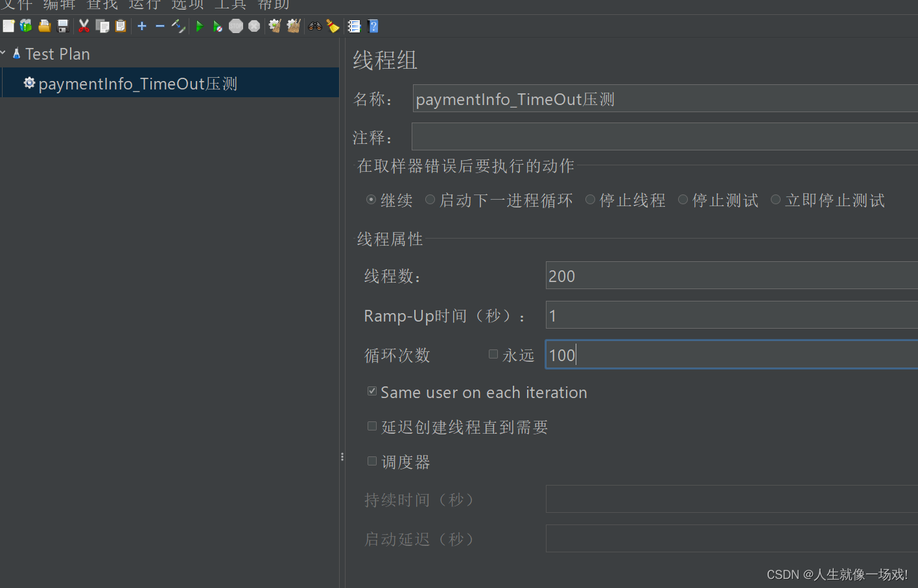The height and width of the screenshot is (588, 918).
Task: Select the Test Plan flask icon
Action: pyautogui.click(x=17, y=54)
